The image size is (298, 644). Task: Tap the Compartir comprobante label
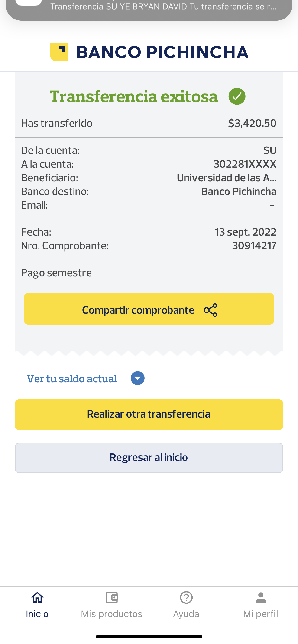point(138,310)
